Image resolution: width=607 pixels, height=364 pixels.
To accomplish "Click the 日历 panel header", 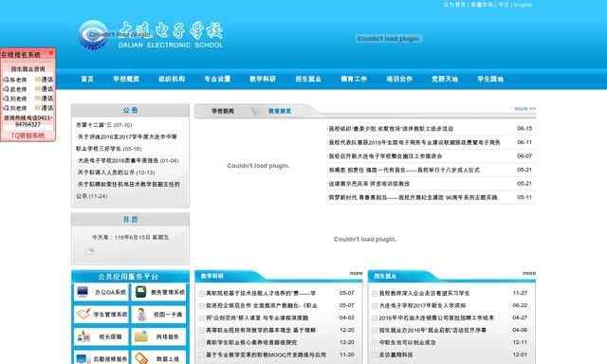I will [x=130, y=219].
